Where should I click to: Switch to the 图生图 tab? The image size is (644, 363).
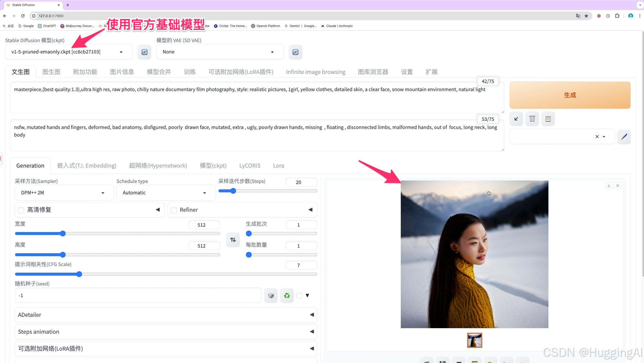coord(51,72)
